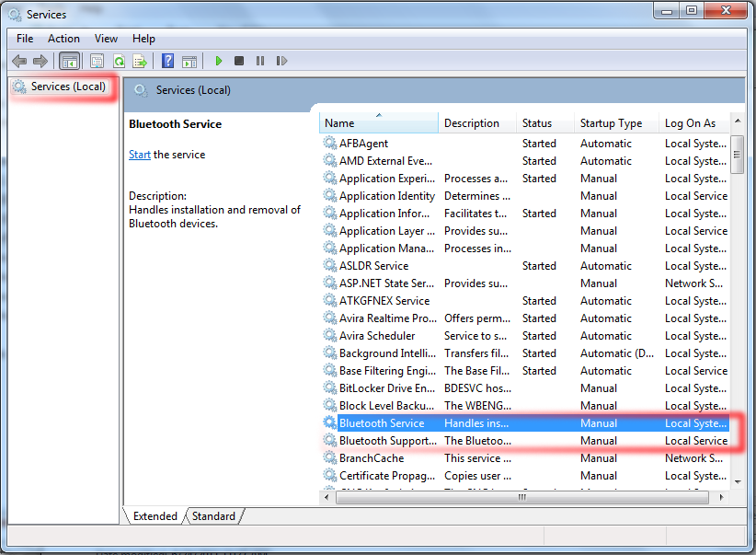
Task: Select the Base Filtering Engi... service row
Action: (524, 370)
